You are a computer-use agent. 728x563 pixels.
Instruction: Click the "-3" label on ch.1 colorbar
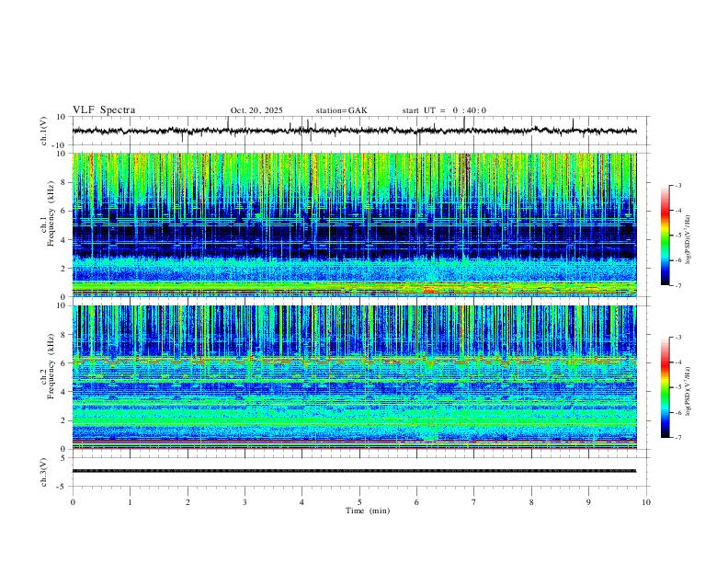click(x=677, y=185)
